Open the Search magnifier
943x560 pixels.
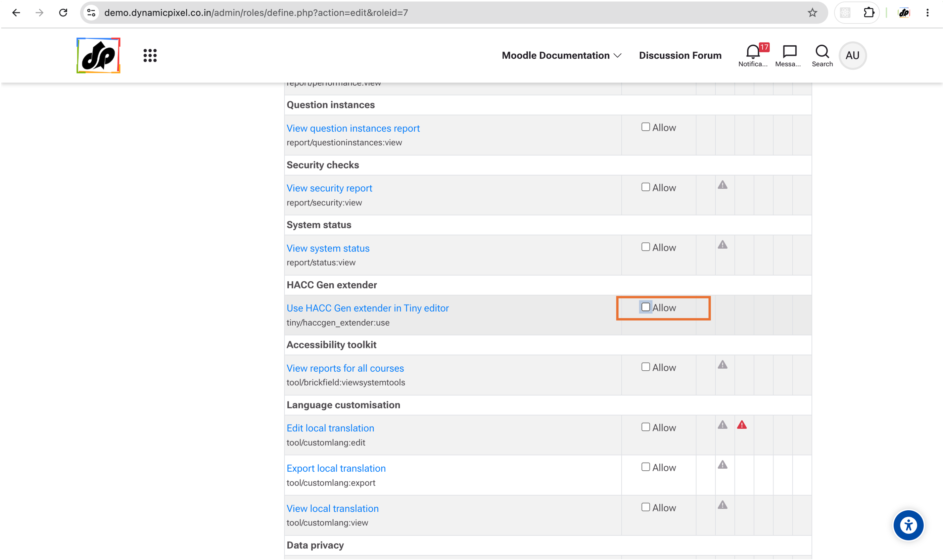(822, 55)
